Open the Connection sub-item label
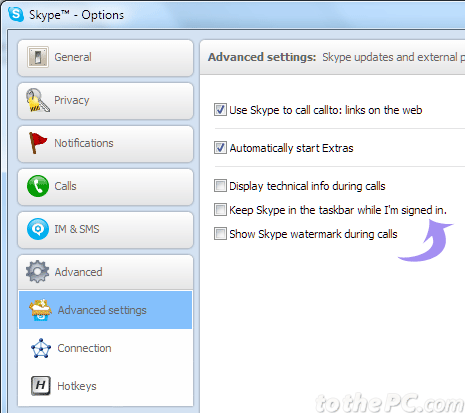The image size is (465, 413). (84, 348)
